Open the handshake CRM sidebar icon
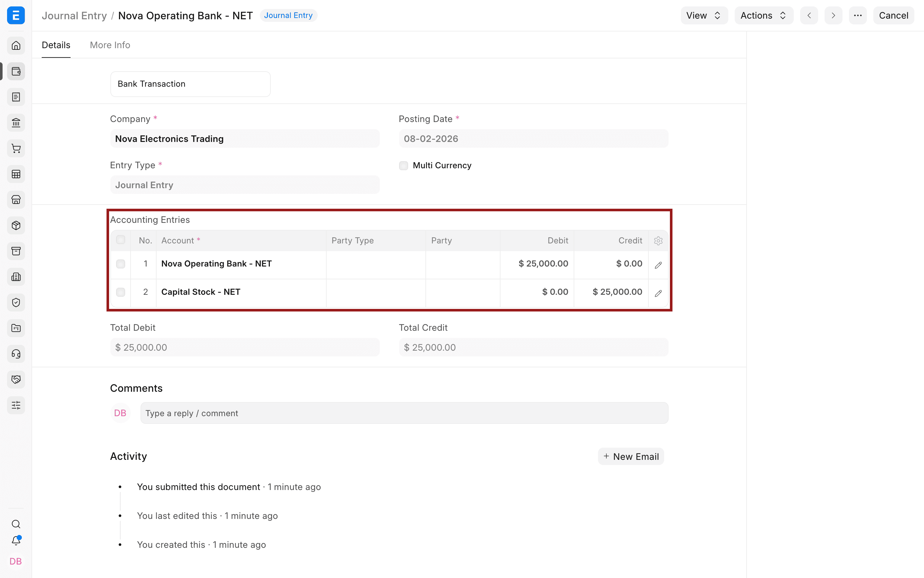The image size is (924, 578). pyautogui.click(x=16, y=379)
